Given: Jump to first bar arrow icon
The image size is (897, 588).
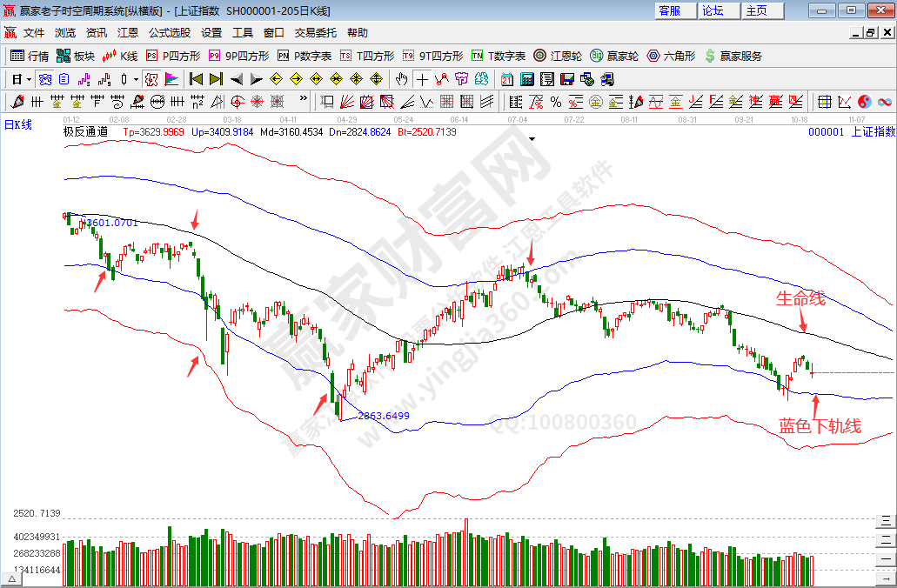Looking at the screenshot, I should [x=196, y=79].
